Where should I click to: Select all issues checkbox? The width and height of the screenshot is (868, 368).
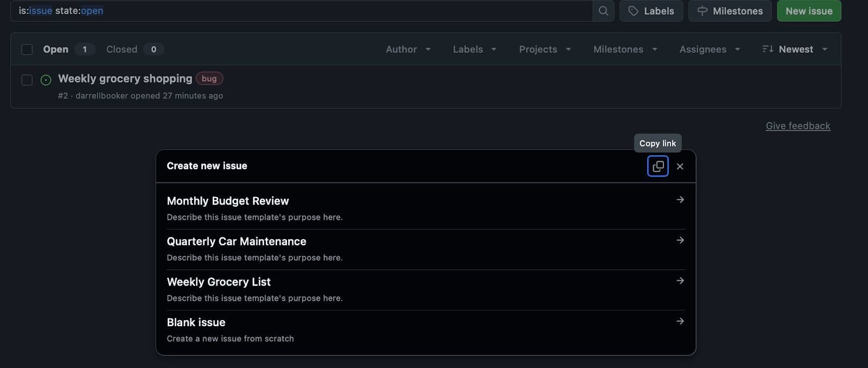27,49
